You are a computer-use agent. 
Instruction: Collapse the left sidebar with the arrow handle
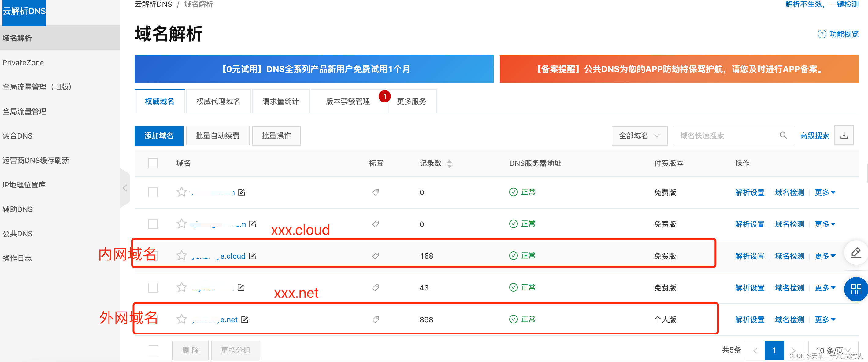[x=125, y=188]
